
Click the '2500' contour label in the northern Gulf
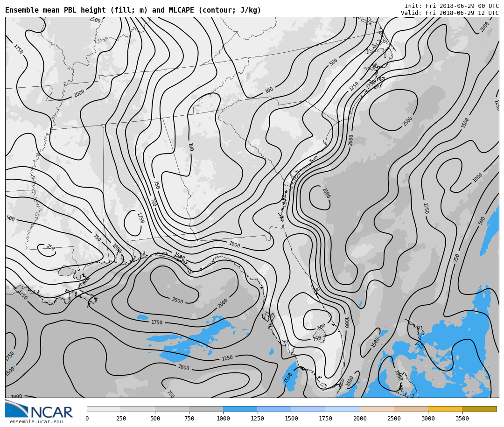(x=177, y=301)
